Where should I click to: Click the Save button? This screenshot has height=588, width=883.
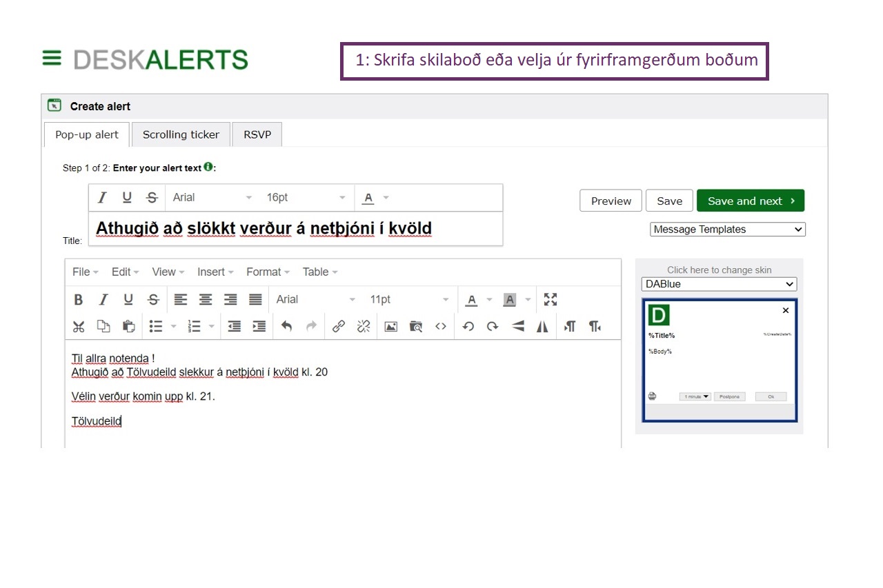669,201
